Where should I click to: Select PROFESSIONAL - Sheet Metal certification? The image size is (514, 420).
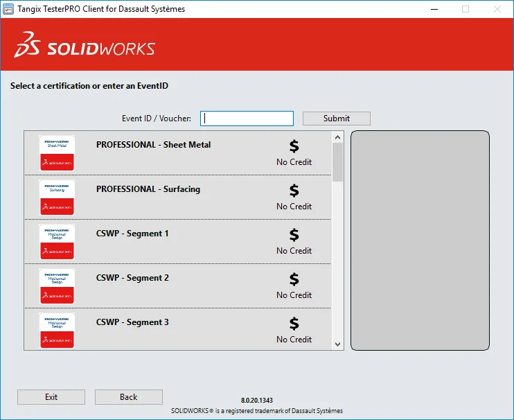pos(177,153)
